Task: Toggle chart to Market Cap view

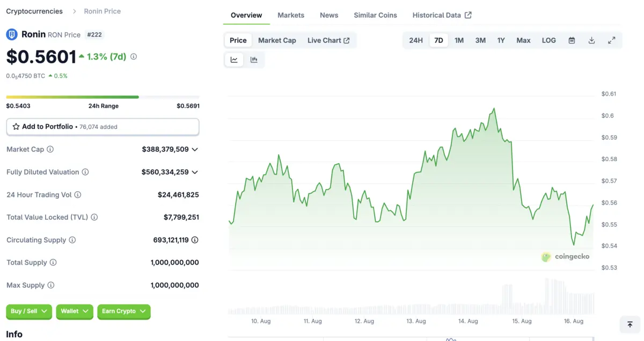Action: click(277, 40)
